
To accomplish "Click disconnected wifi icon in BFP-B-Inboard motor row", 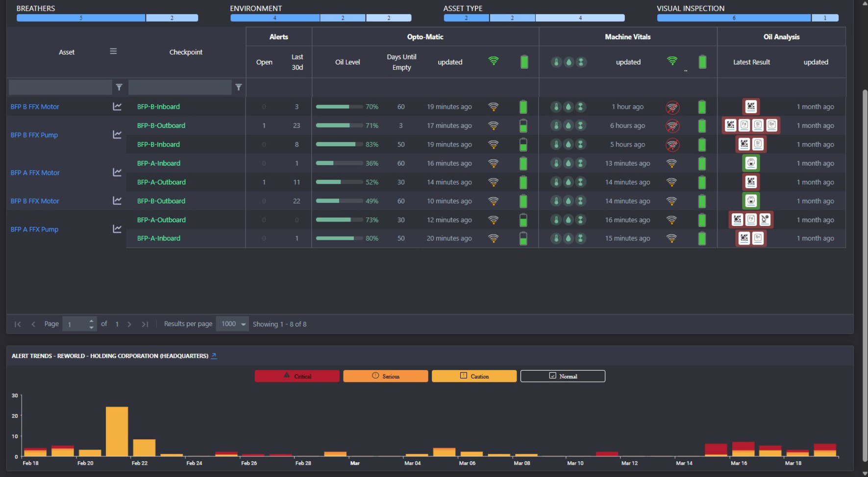I will click(x=672, y=107).
